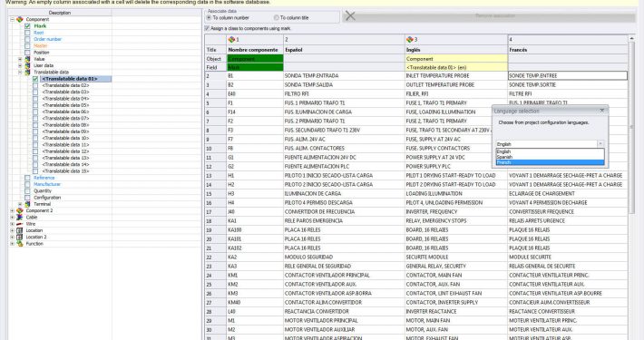Click column 4 header

click(x=568, y=39)
